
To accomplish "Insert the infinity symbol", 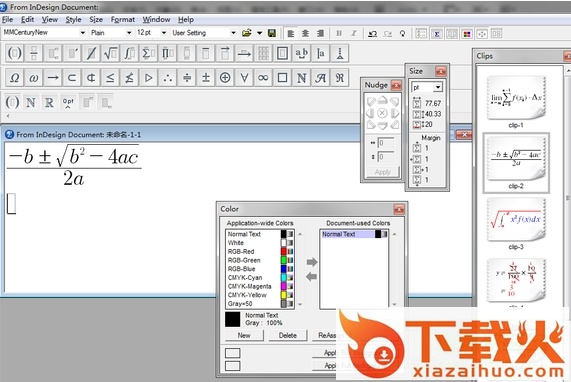I will click(x=263, y=78).
